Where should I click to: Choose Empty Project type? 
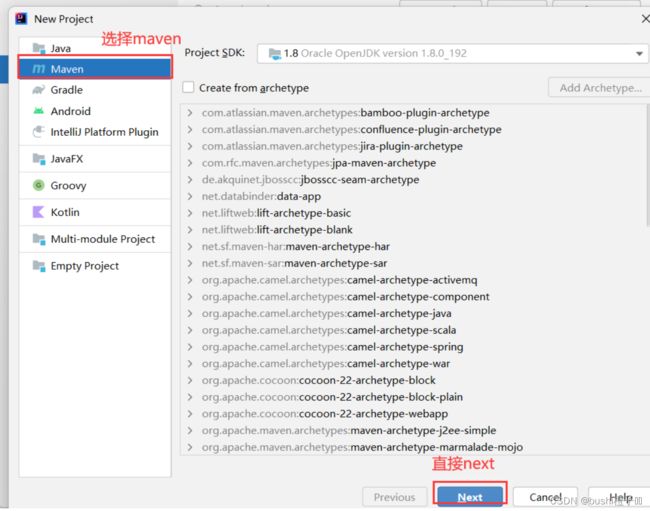click(x=95, y=266)
